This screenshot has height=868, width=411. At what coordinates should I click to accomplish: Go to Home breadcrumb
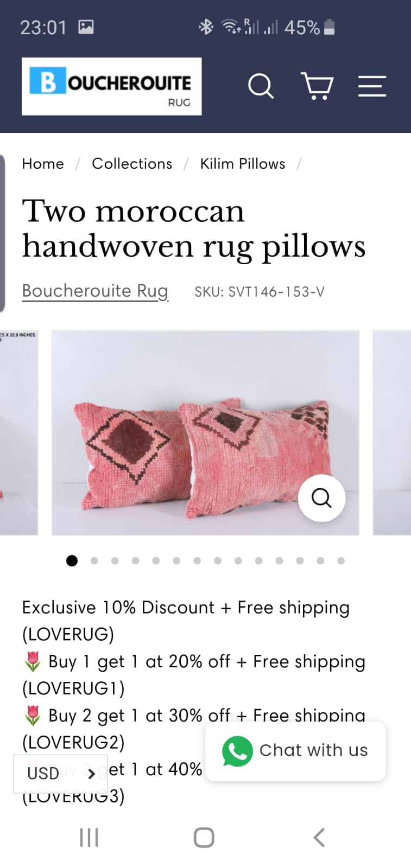(43, 164)
